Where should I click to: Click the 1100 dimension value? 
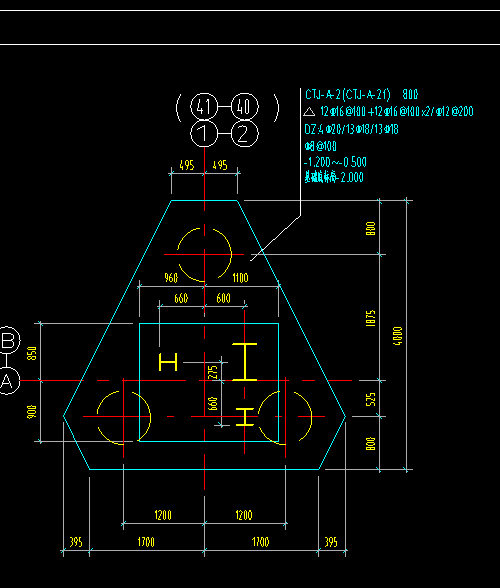click(x=240, y=278)
